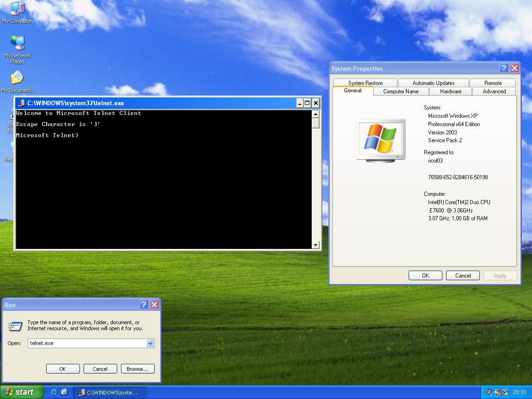Image resolution: width=532 pixels, height=399 pixels.
Task: Click the product ID 76588-652-8284616-50198
Action: 458,177
